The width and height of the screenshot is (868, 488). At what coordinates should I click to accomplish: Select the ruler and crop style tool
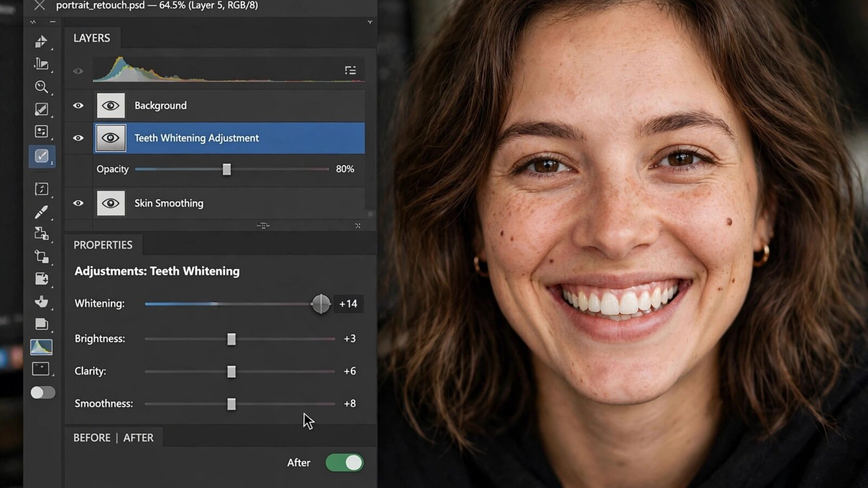tap(41, 64)
